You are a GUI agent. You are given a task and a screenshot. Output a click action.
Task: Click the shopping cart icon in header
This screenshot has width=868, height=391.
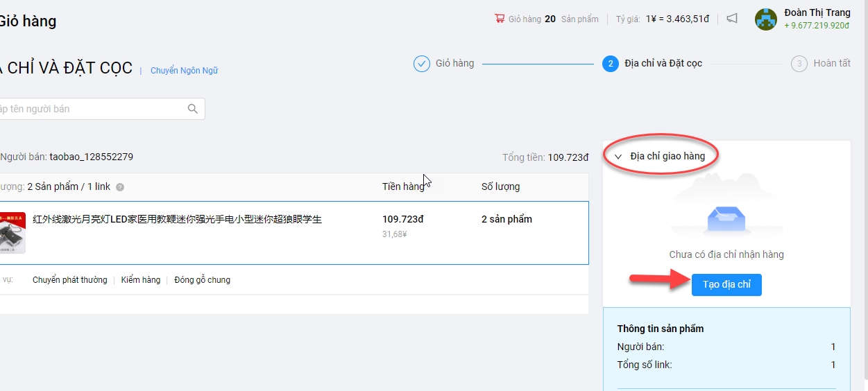coord(499,19)
